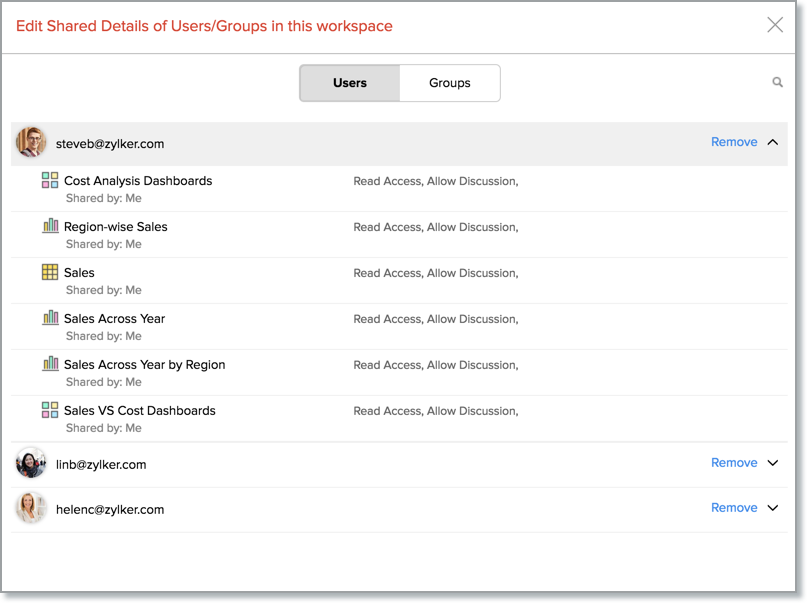Click the Sales table grid icon
This screenshot has height=603, width=807.
click(x=50, y=272)
